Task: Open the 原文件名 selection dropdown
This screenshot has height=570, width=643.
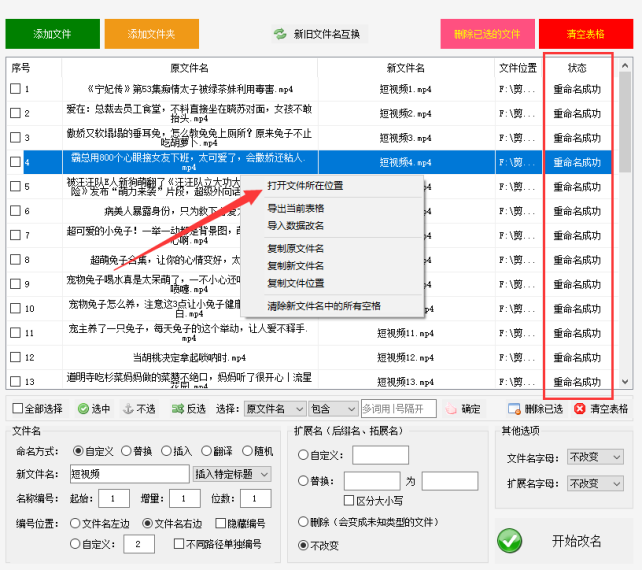Action: pyautogui.click(x=275, y=409)
